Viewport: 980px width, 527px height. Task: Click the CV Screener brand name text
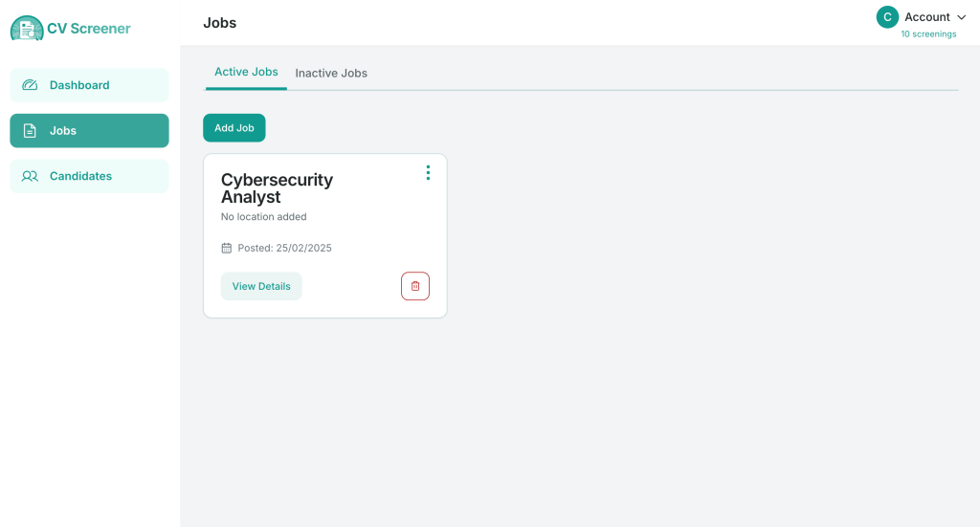(89, 29)
